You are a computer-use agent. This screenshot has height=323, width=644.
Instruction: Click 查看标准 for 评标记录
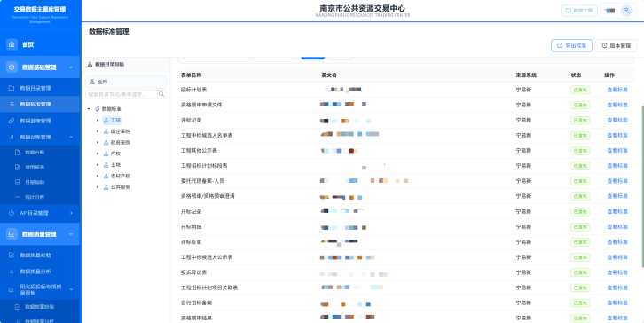[617, 120]
